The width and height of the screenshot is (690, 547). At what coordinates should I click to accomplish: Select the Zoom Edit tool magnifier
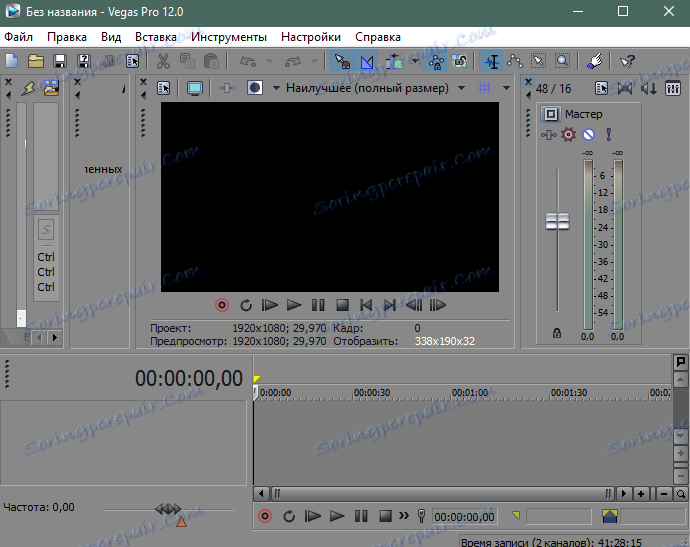[562, 61]
